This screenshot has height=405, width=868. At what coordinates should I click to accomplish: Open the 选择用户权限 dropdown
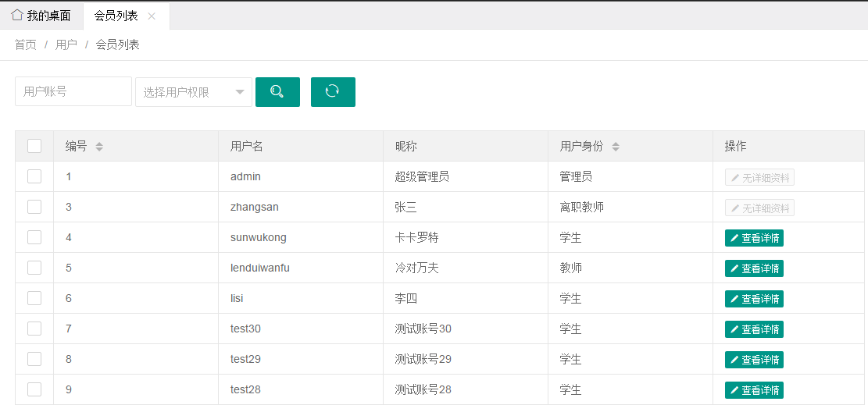pos(193,92)
